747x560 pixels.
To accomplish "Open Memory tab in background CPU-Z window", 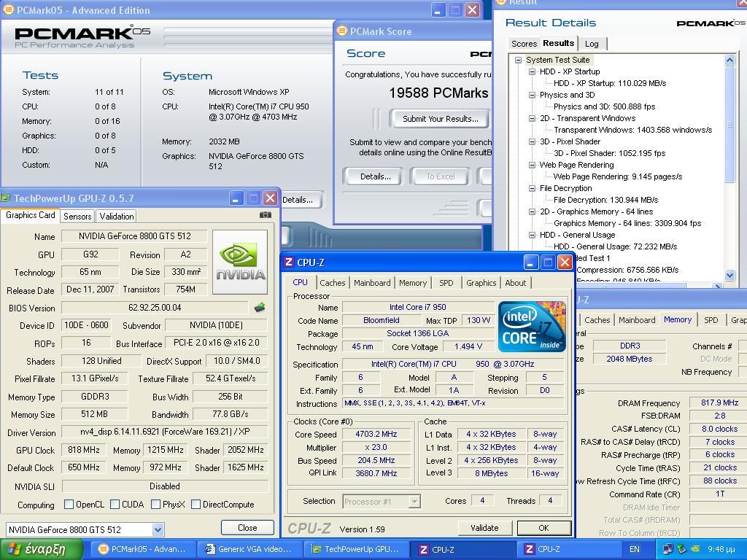I will pos(678,319).
